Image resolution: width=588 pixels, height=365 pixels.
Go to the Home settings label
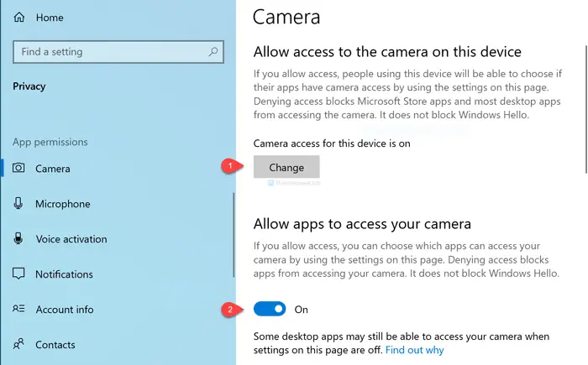[x=50, y=18]
